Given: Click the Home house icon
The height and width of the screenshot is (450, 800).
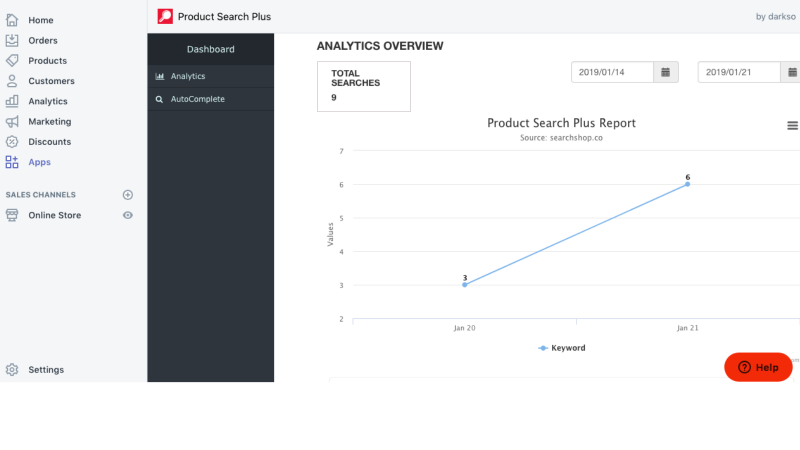Looking at the screenshot, I should (x=12, y=20).
